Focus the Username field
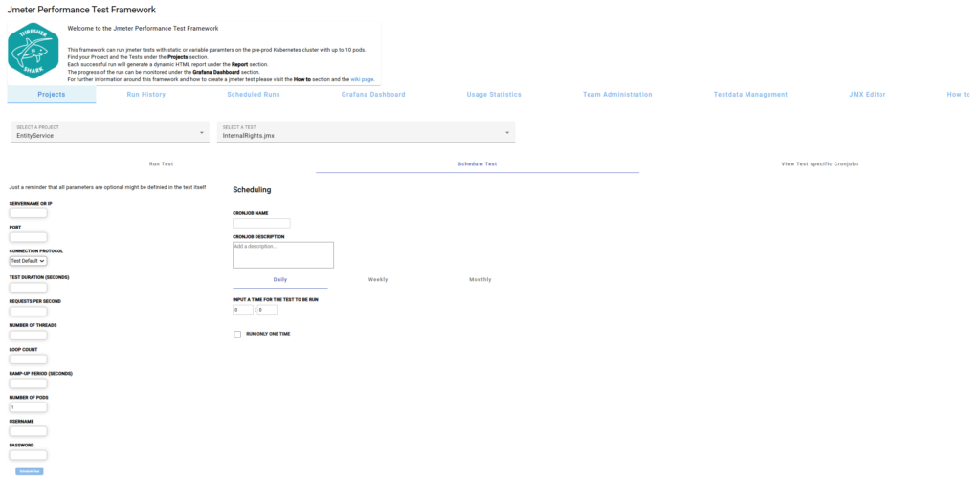This screenshot has width=980, height=479. 28,431
